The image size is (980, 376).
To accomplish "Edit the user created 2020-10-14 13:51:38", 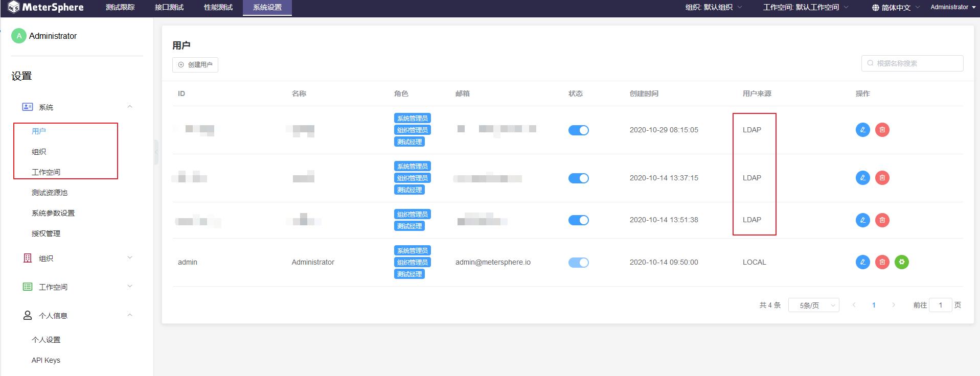I will [x=862, y=220].
